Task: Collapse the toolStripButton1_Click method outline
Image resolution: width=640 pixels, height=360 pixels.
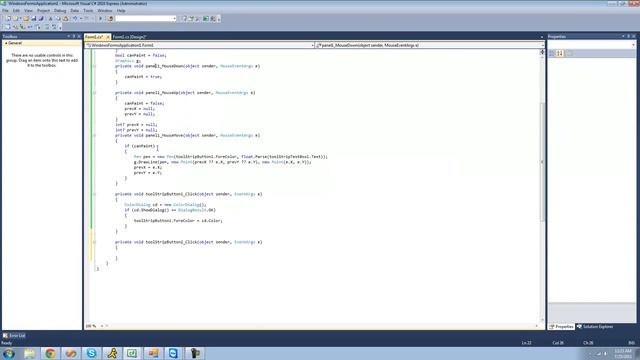Action: pyautogui.click(x=94, y=194)
